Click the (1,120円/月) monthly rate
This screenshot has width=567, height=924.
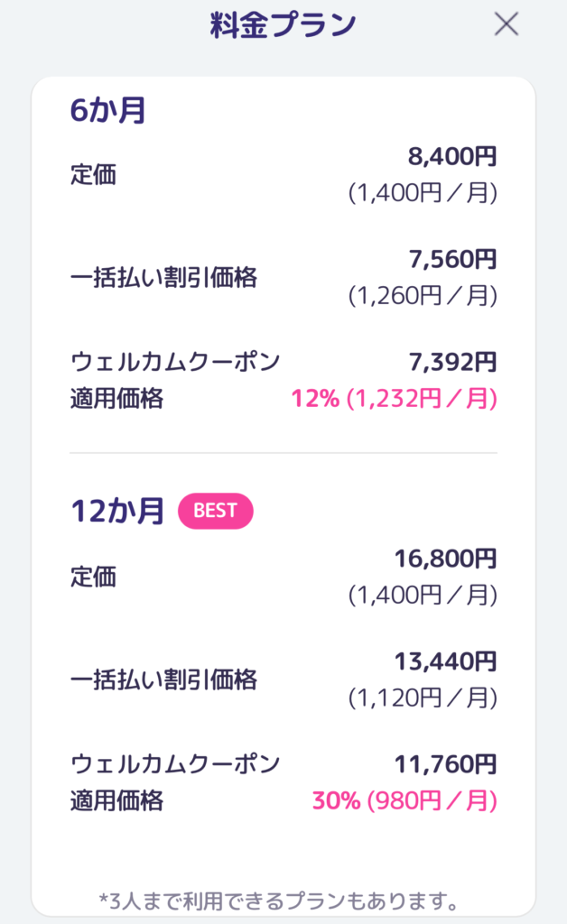(x=423, y=698)
